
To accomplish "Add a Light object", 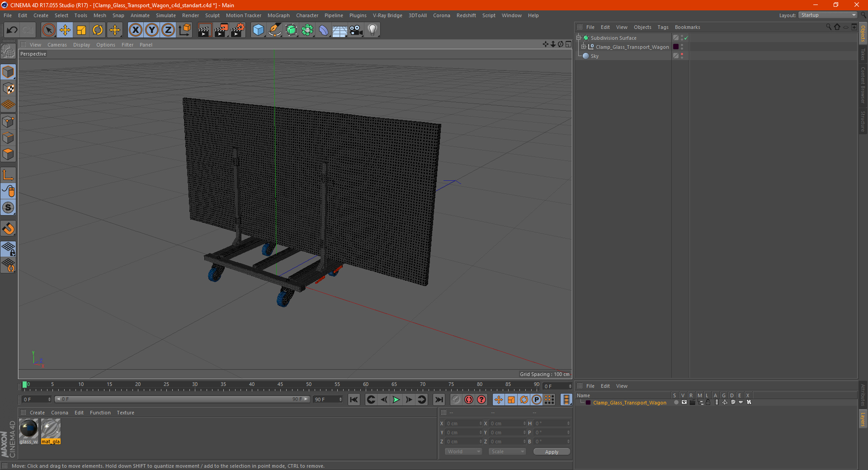I will pos(373,30).
